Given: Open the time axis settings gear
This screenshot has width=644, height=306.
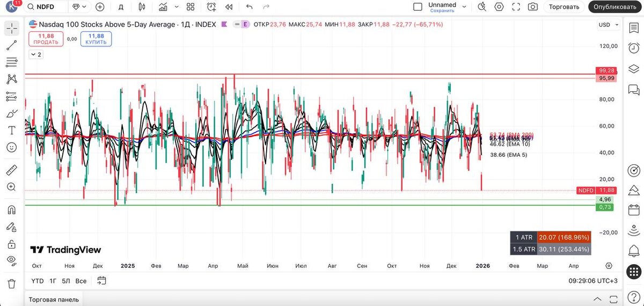Looking at the screenshot, I should (x=609, y=266).
